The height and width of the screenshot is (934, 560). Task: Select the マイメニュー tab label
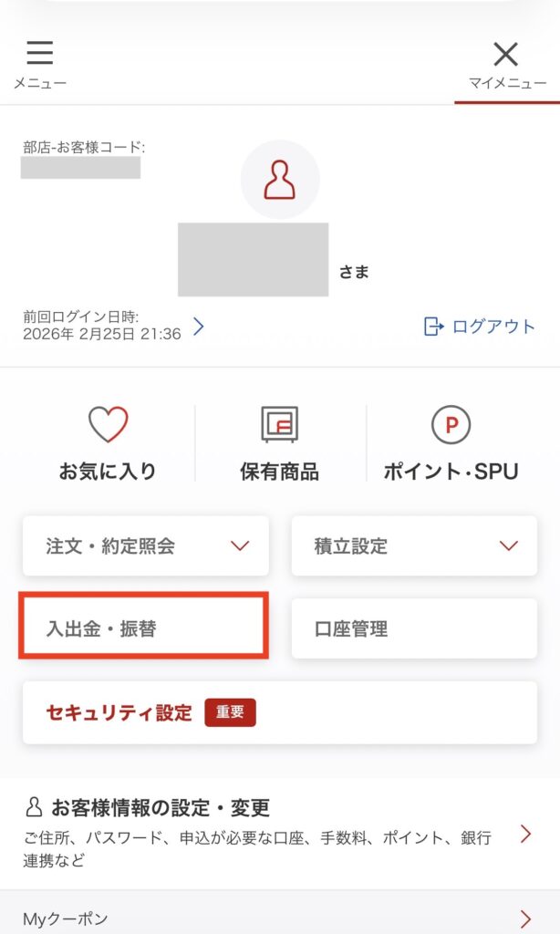pyautogui.click(x=507, y=83)
